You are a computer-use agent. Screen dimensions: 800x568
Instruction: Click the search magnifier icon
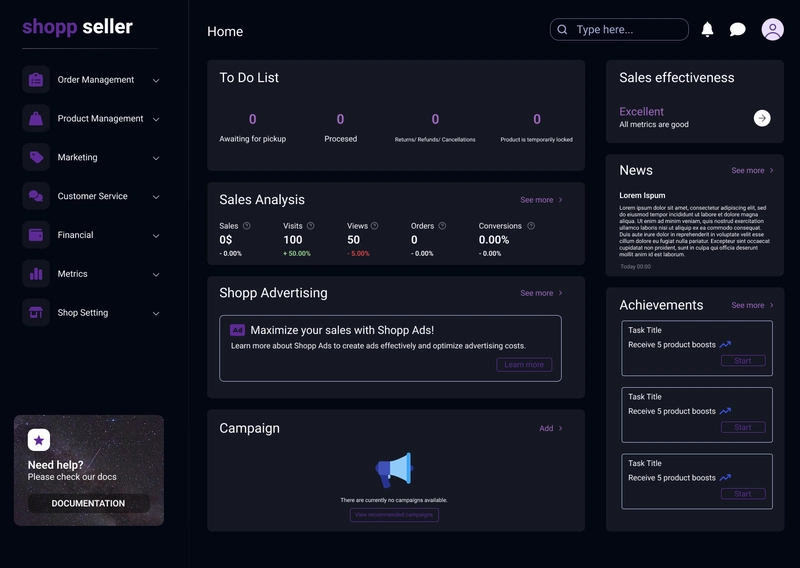pos(562,30)
